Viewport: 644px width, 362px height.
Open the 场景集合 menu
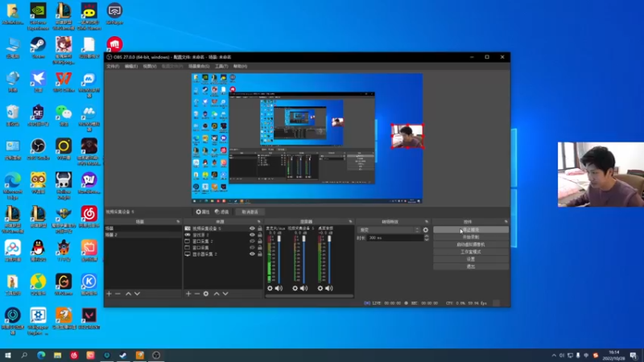click(197, 66)
